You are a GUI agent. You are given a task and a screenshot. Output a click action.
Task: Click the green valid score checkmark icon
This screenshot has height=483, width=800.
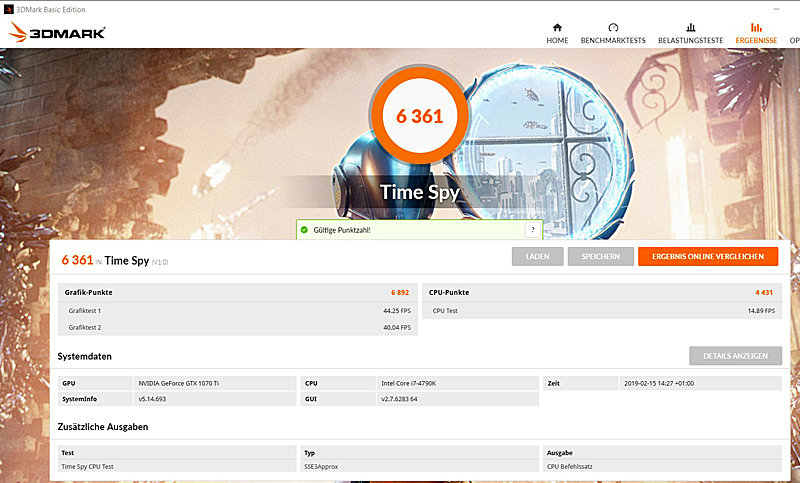304,230
